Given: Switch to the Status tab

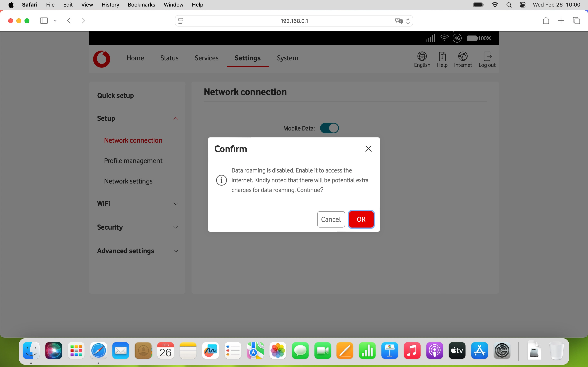Looking at the screenshot, I should 169,58.
